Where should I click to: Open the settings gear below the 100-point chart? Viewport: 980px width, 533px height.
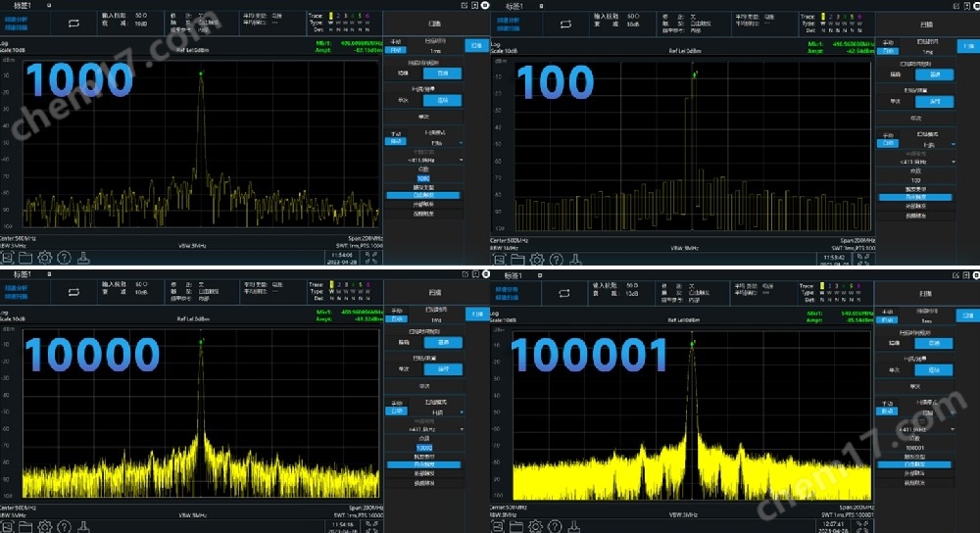(x=537, y=260)
